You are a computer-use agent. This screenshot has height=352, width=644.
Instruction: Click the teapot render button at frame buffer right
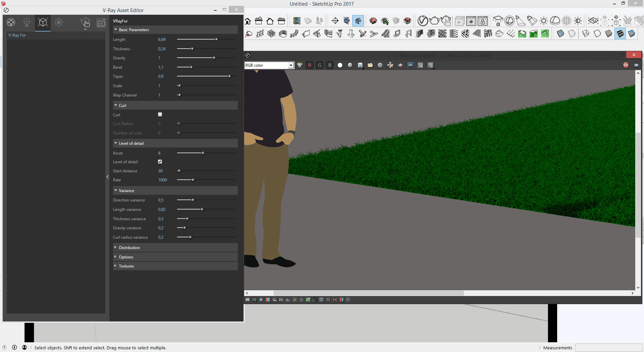pos(636,65)
